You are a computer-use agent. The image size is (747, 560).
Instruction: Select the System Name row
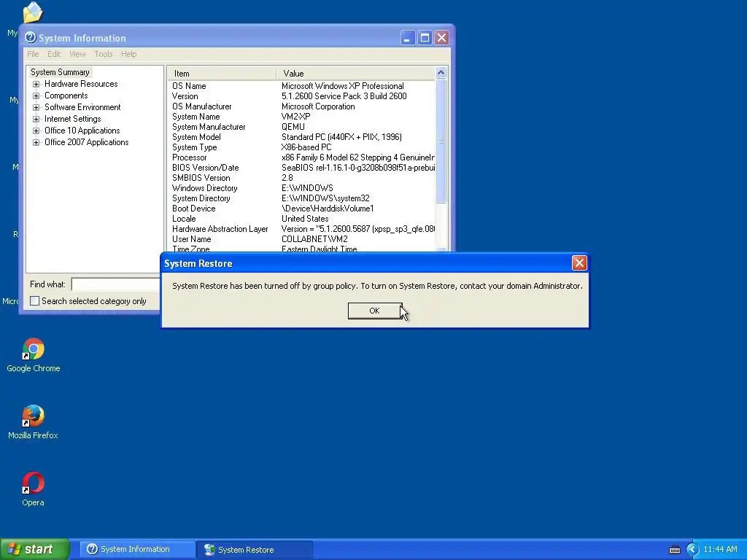(301, 117)
